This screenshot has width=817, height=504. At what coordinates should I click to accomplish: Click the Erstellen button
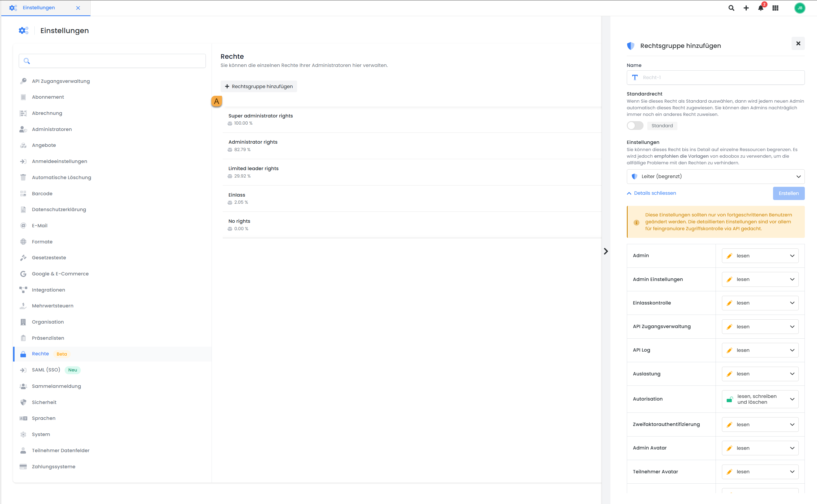pyautogui.click(x=788, y=193)
